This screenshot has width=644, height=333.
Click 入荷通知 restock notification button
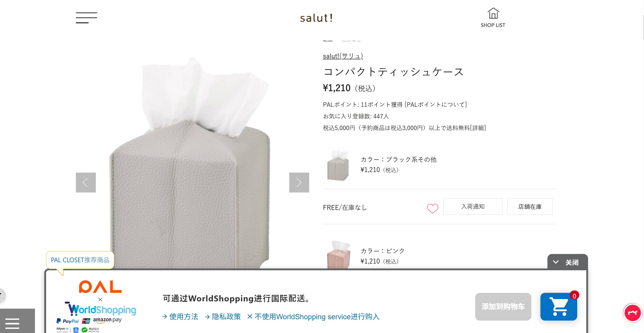coord(473,207)
